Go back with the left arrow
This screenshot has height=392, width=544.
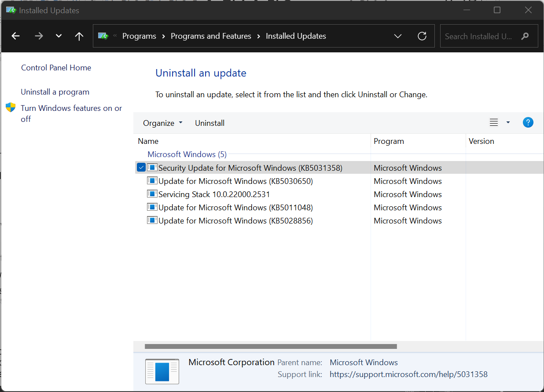16,36
